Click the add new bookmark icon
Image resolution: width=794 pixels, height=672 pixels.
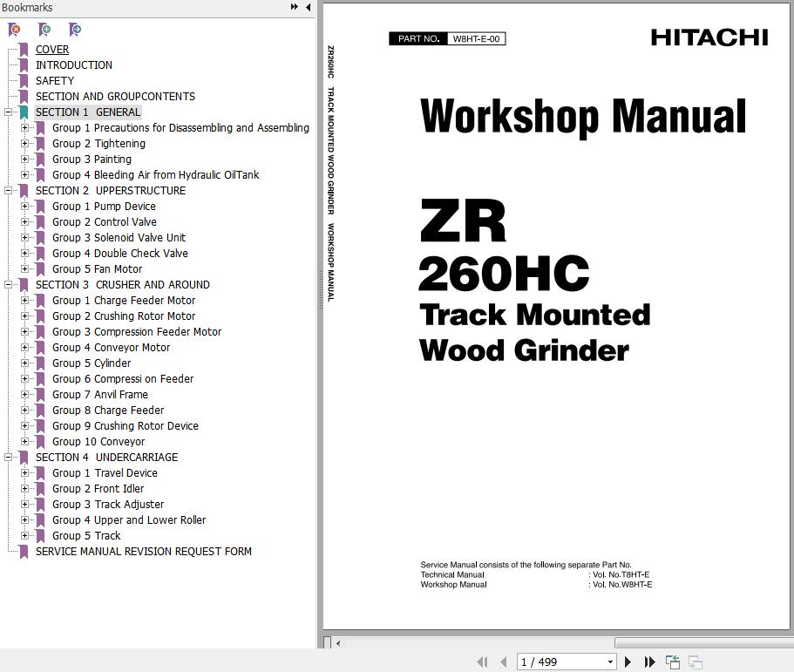(44, 30)
